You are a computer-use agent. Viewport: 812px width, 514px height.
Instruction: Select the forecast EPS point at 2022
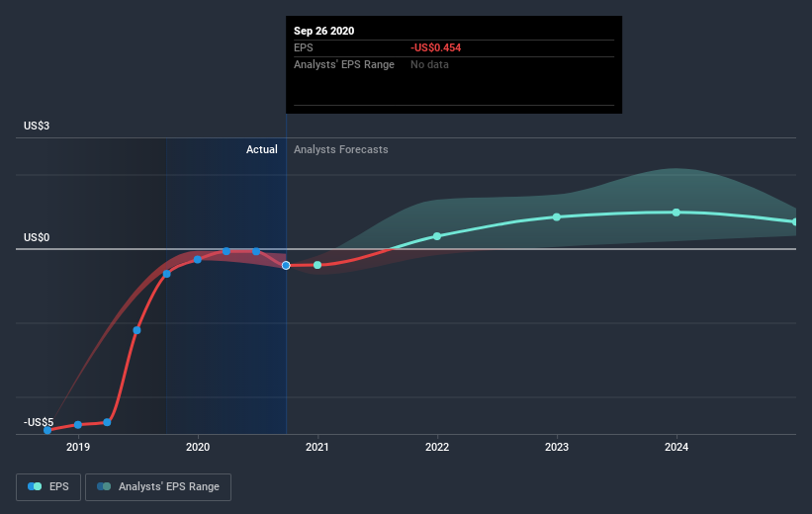click(437, 236)
